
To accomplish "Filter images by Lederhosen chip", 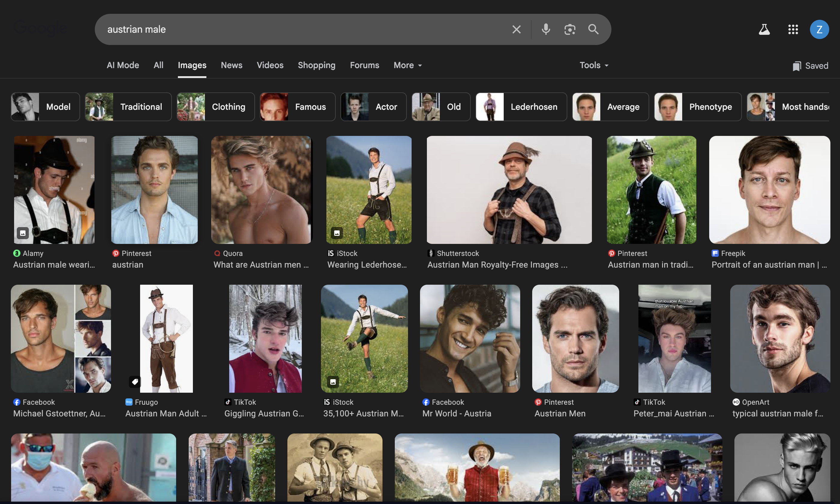I will (x=521, y=106).
